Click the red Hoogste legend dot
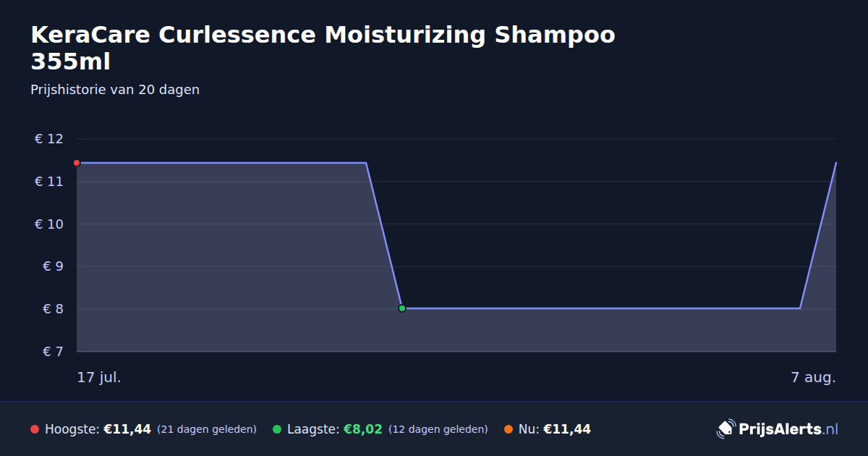 coord(35,429)
